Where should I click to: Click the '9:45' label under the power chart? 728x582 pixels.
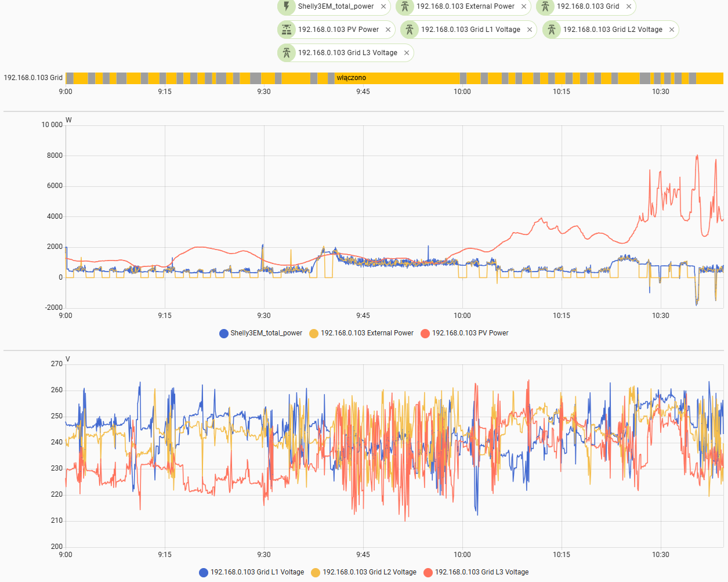pyautogui.click(x=363, y=316)
